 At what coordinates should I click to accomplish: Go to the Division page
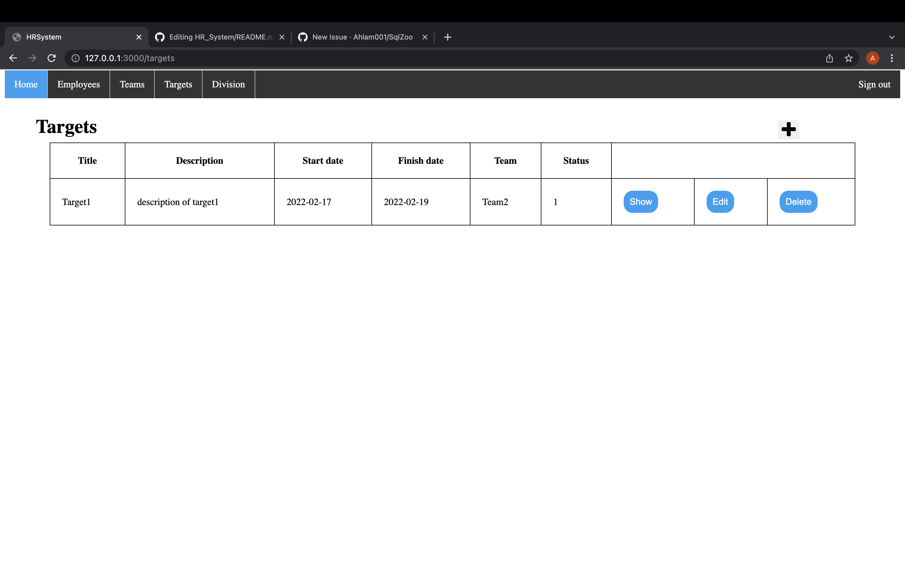[228, 84]
